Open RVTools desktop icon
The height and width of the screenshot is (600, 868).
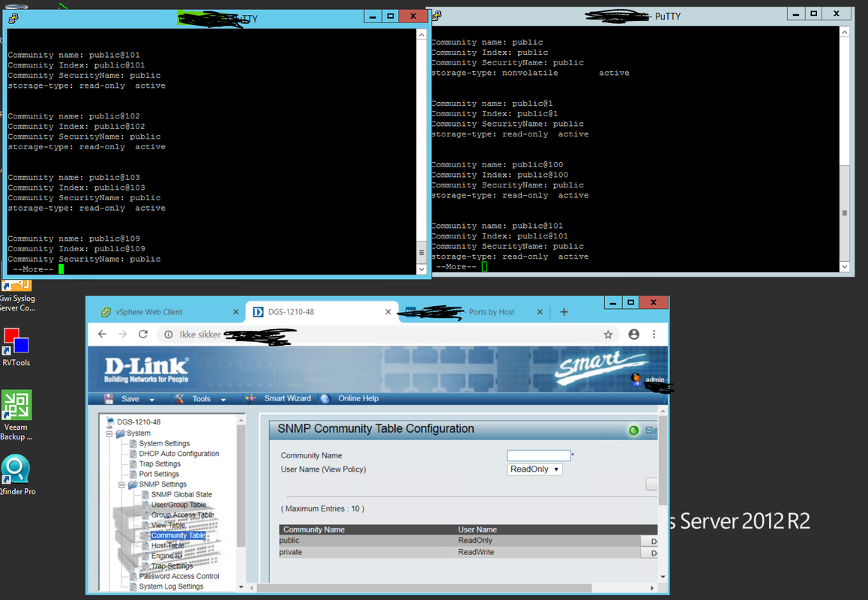pos(16,347)
